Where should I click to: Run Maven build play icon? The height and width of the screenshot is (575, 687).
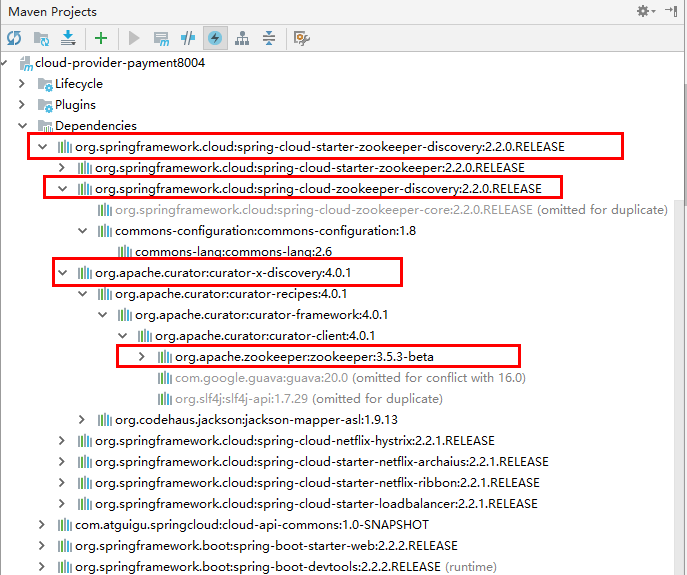(x=134, y=38)
